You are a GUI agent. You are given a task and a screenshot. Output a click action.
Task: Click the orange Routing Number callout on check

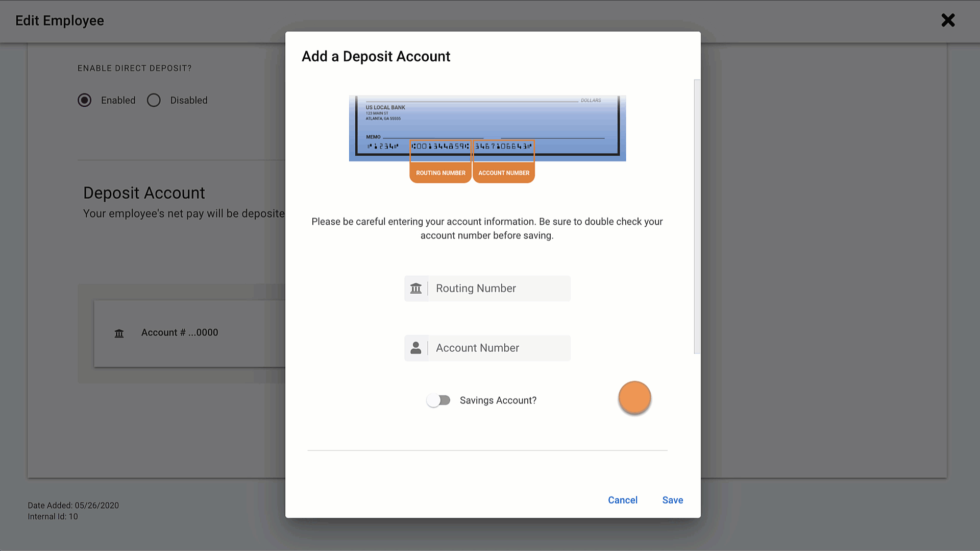[440, 173]
